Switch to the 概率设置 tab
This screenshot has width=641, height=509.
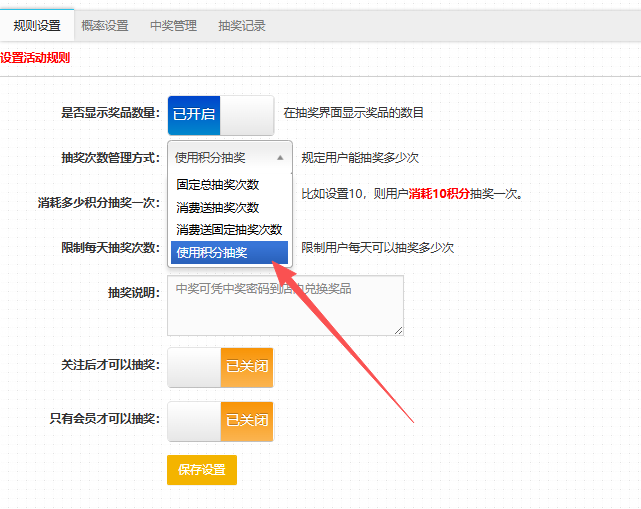click(103, 26)
